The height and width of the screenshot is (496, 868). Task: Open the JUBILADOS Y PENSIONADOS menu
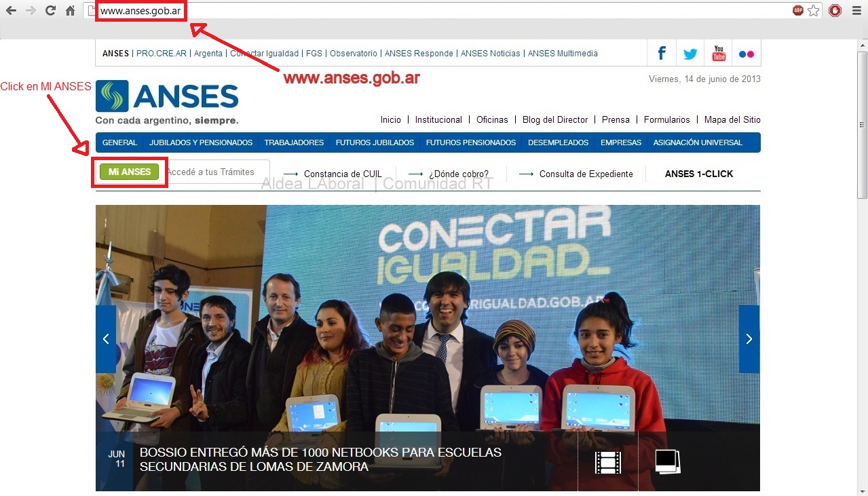click(201, 142)
